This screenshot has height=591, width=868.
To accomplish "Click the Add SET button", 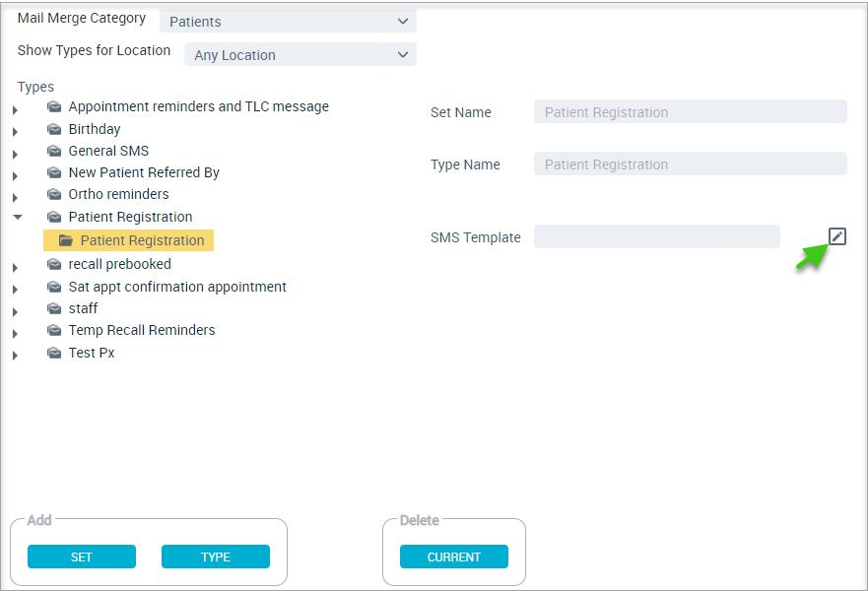I will click(82, 557).
